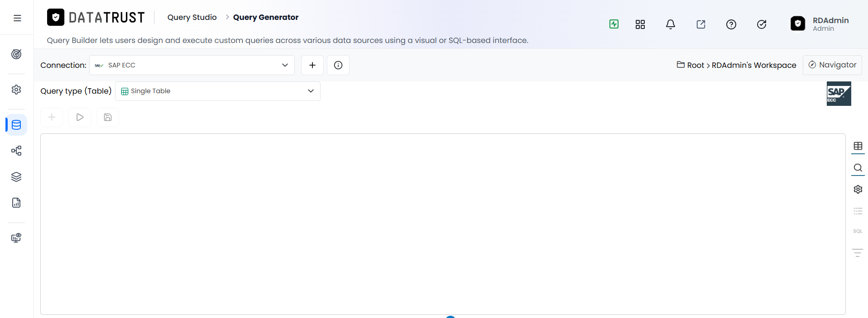Click the Root folder path link
This screenshot has width=868, height=318.
coord(695,65)
